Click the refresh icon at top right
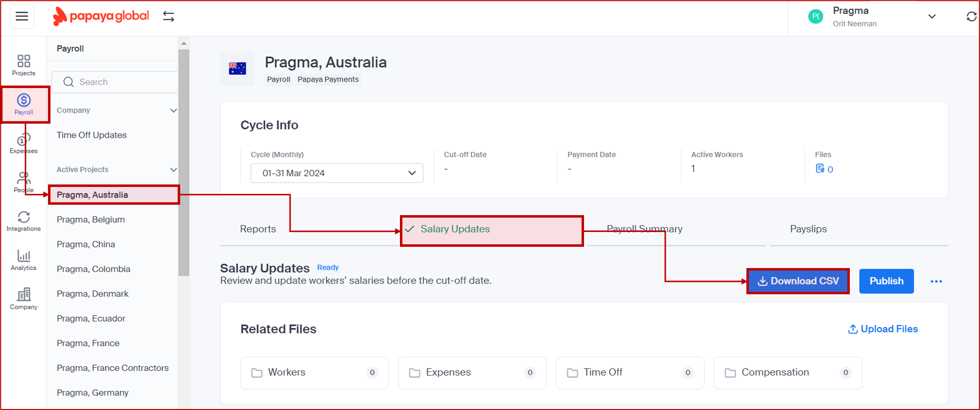 [x=971, y=16]
